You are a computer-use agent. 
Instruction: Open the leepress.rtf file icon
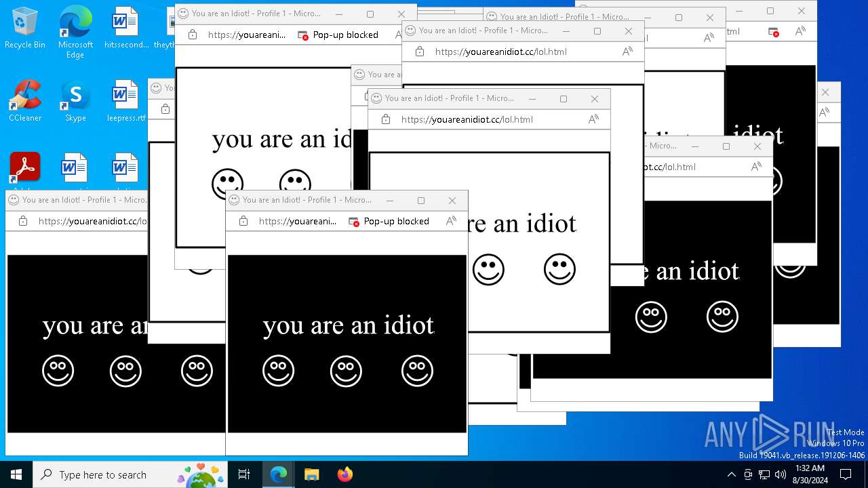pos(125,100)
